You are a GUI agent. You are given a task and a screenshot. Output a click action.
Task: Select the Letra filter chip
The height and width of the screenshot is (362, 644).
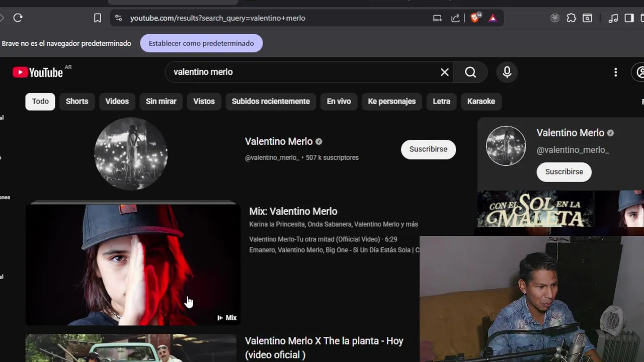[x=442, y=102]
